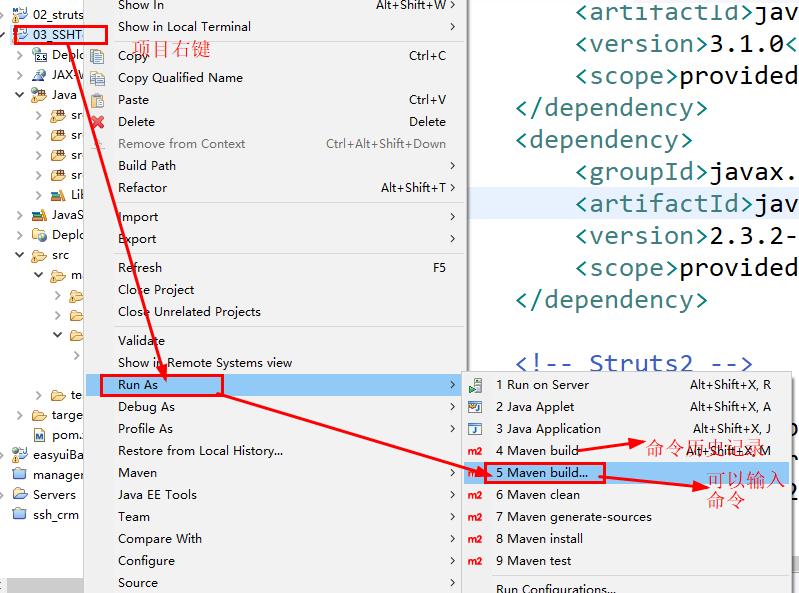
Task: Click the src folder icon
Action: point(39,255)
